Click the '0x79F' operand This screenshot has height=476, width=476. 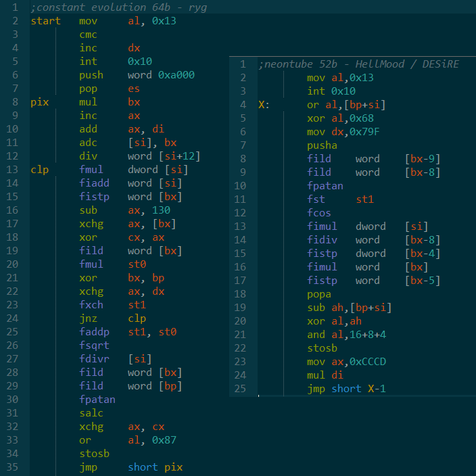point(366,132)
